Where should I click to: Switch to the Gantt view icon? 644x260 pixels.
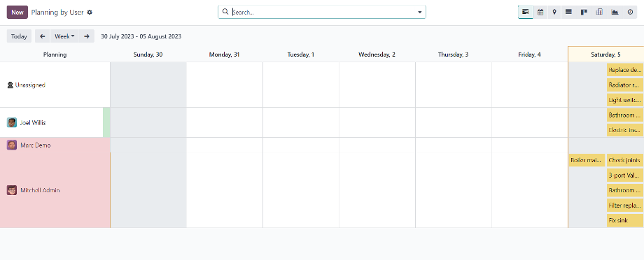coord(525,13)
